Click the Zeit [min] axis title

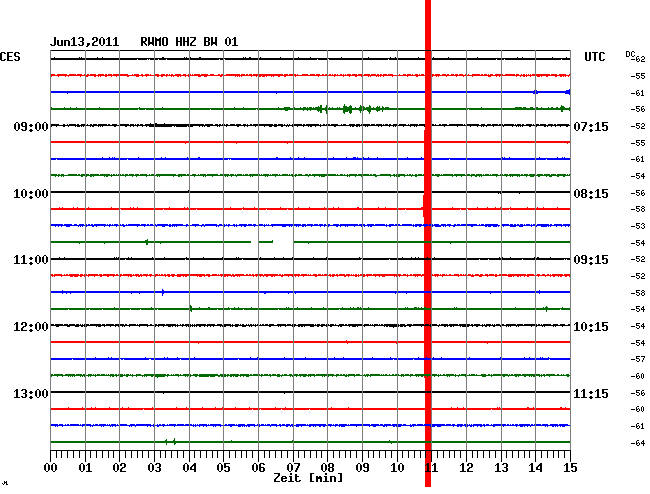[308, 478]
